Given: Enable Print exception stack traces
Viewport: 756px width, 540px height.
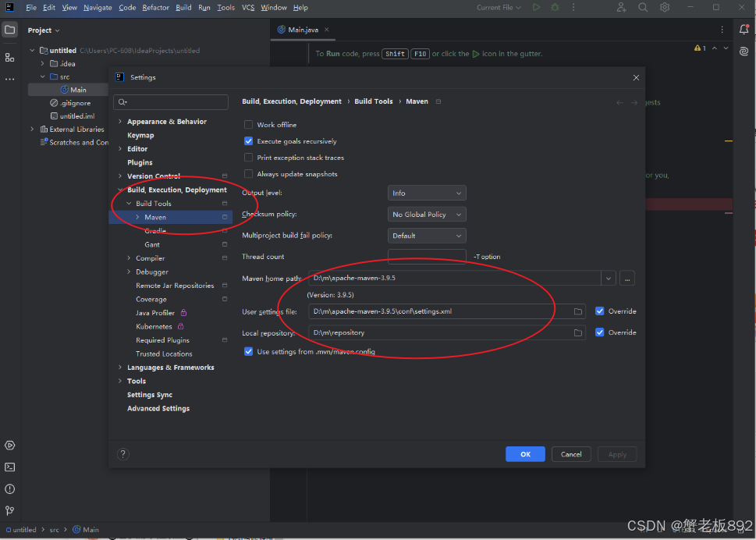Looking at the screenshot, I should [248, 158].
